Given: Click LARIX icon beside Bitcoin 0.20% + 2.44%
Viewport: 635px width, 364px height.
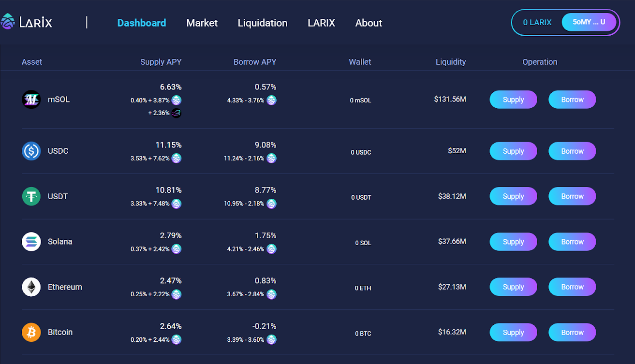Looking at the screenshot, I should 177,340.
